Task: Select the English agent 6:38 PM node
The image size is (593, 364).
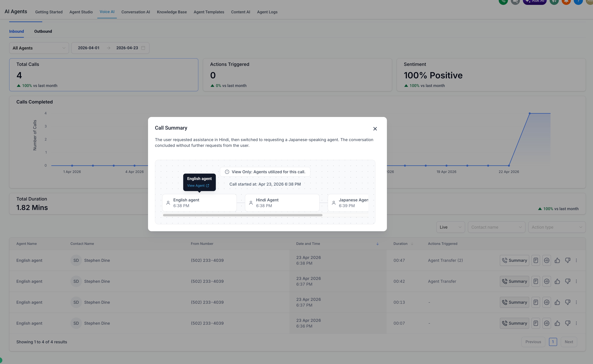Action: click(199, 203)
